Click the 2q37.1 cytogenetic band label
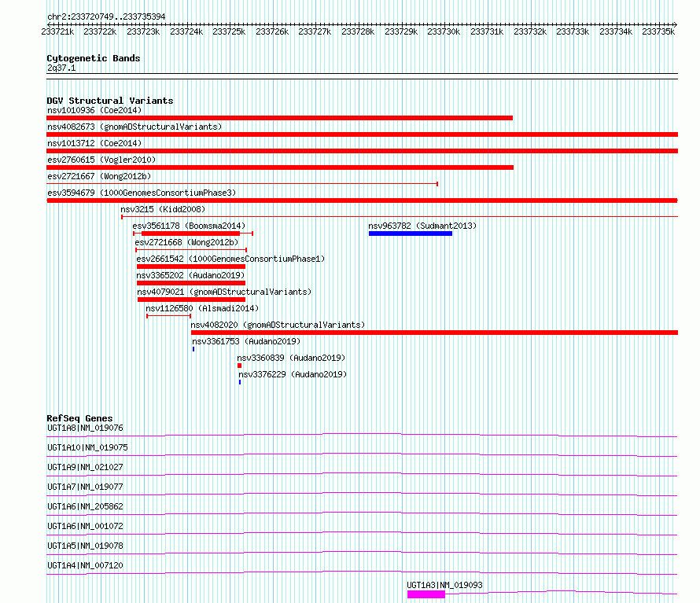The image size is (700, 603). point(61,68)
